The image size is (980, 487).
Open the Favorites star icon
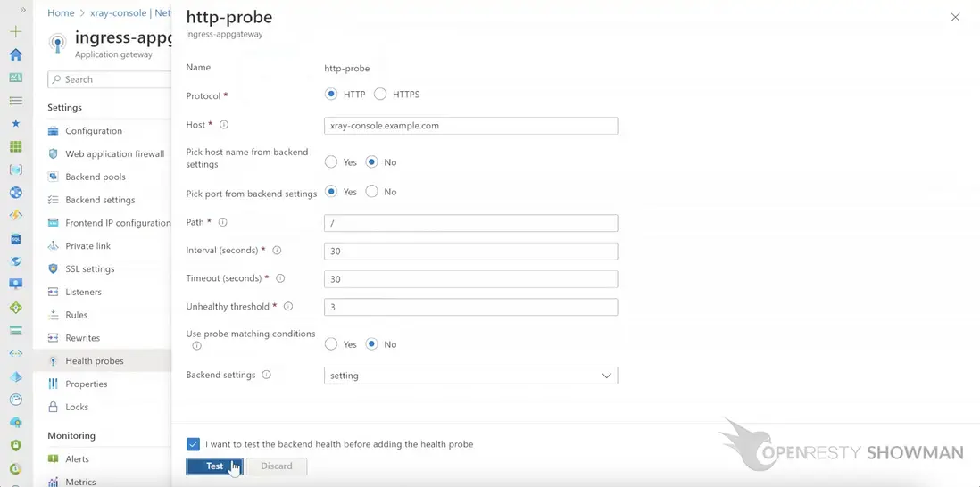click(15, 123)
